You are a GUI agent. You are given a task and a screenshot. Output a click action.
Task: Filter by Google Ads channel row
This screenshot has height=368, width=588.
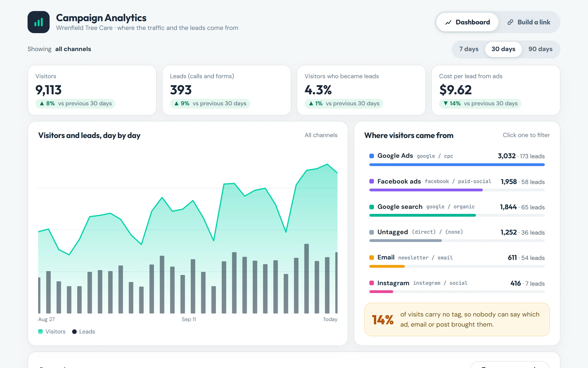click(457, 159)
